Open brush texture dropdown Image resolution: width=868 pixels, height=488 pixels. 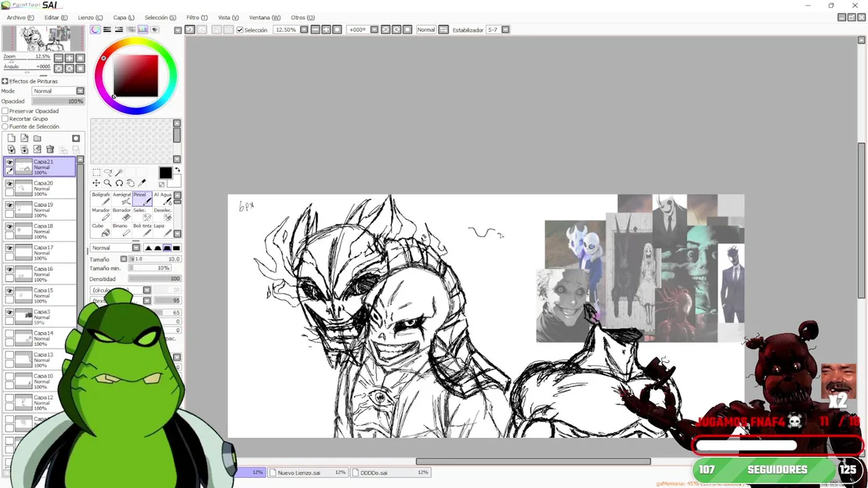[146, 300]
